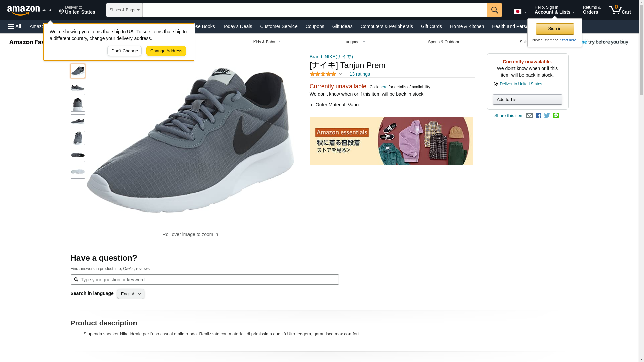Click the Don't Change button
644x362 pixels.
point(124,51)
